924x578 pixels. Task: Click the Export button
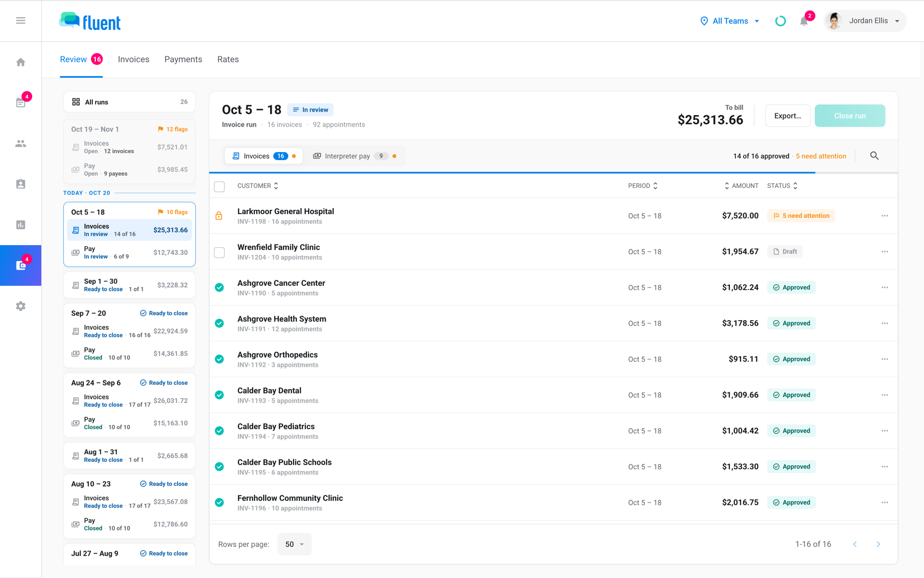(x=788, y=116)
